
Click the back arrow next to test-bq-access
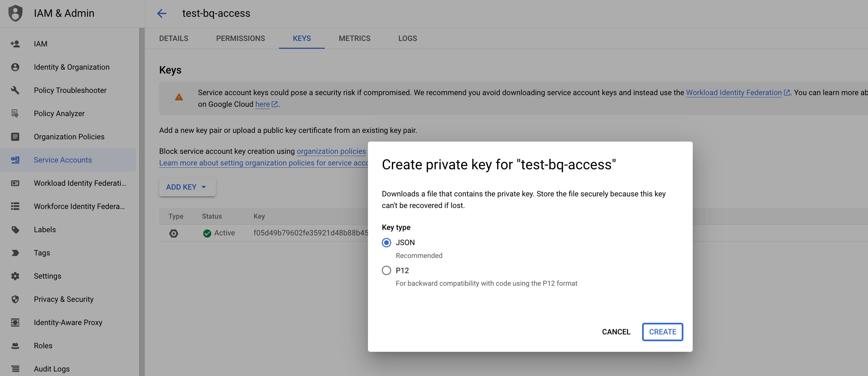point(162,14)
